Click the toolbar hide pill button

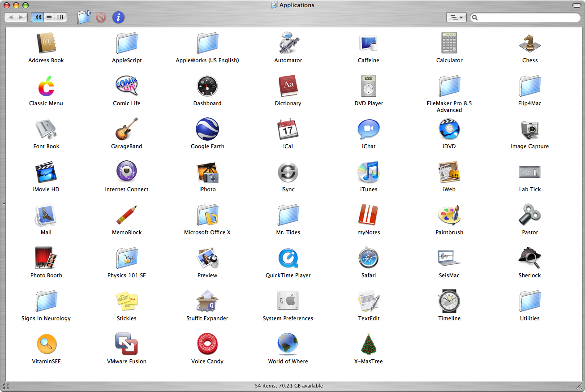coord(577,5)
